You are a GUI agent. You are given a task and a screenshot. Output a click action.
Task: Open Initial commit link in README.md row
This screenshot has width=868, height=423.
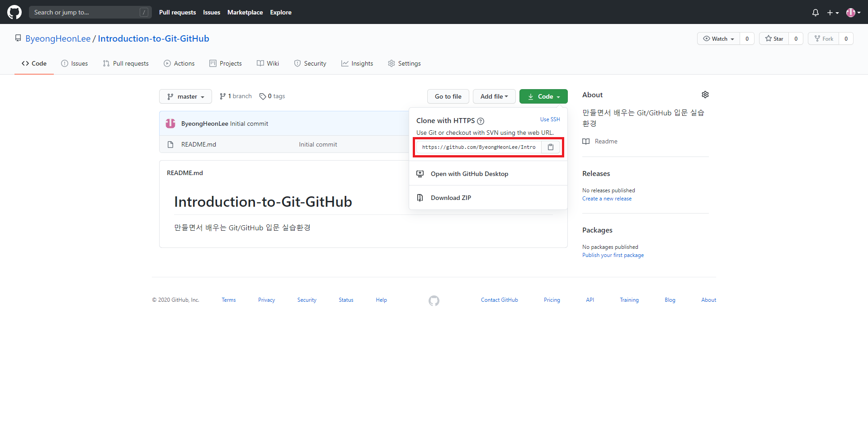(x=318, y=144)
